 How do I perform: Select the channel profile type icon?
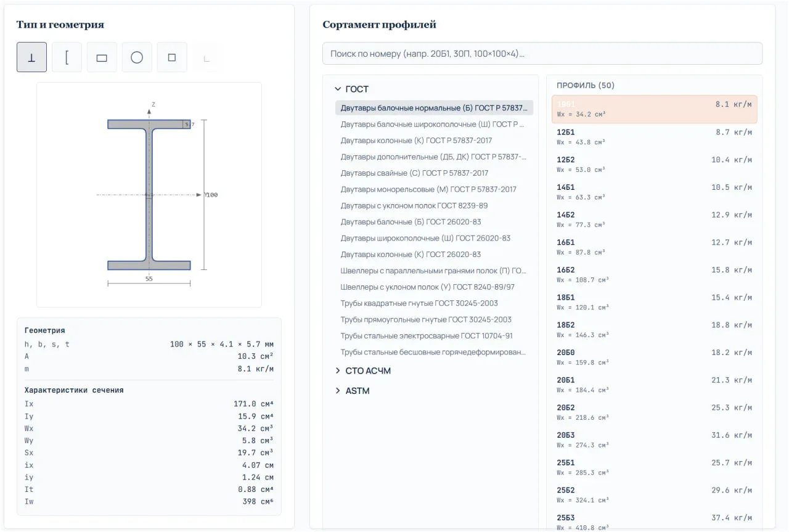click(67, 57)
